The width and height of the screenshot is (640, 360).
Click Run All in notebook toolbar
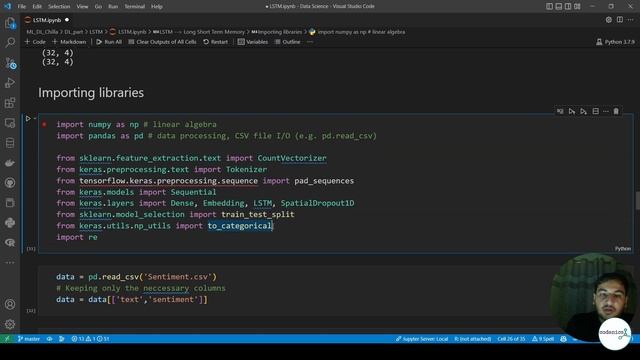pos(109,42)
